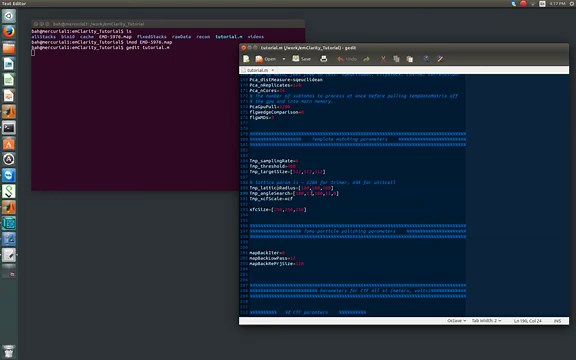
Task: Open the green S application icon
Action: (x=9, y=191)
